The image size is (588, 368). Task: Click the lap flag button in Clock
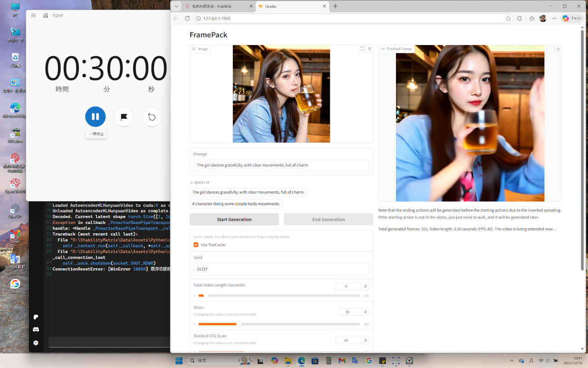[x=124, y=117]
